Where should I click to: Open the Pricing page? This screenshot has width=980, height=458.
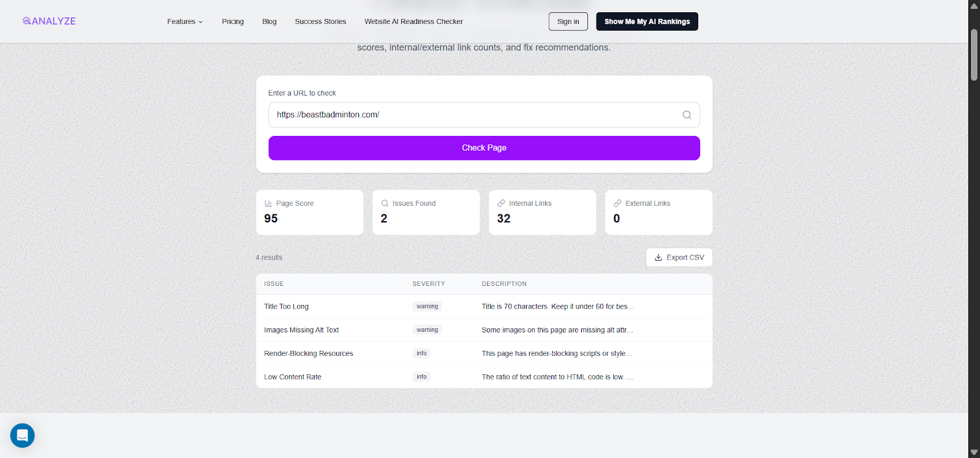[x=233, y=21]
